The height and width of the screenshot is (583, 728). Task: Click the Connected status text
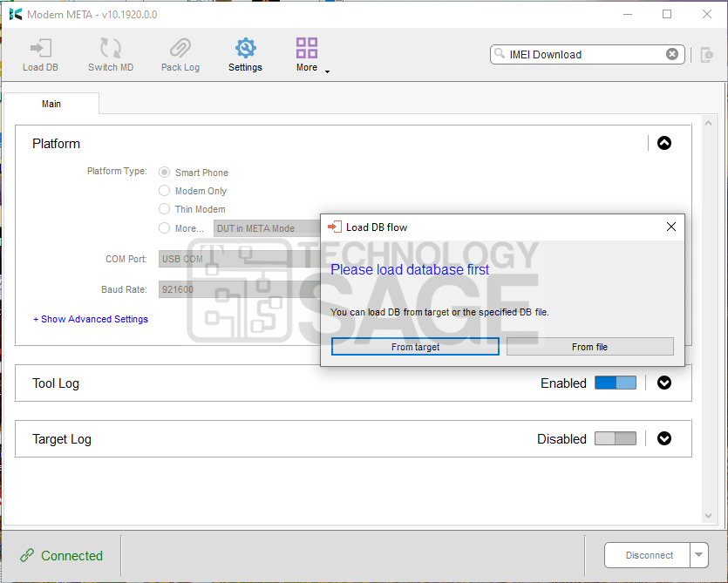tap(72, 556)
